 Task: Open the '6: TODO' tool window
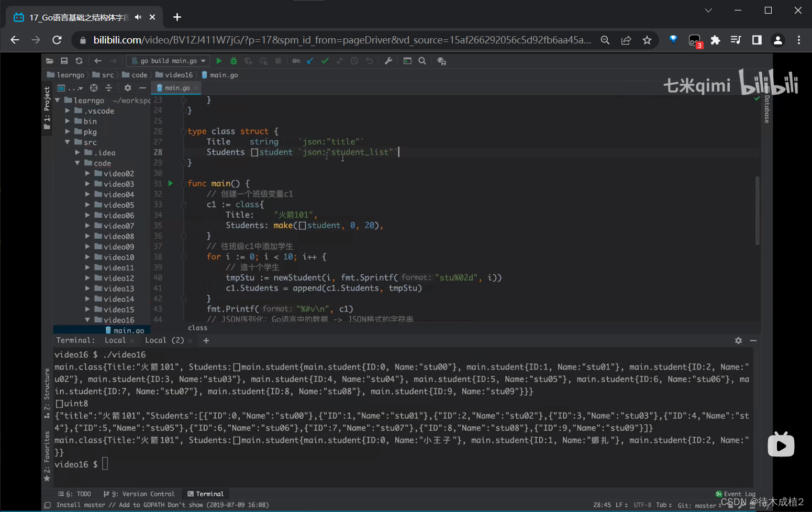tap(75, 494)
